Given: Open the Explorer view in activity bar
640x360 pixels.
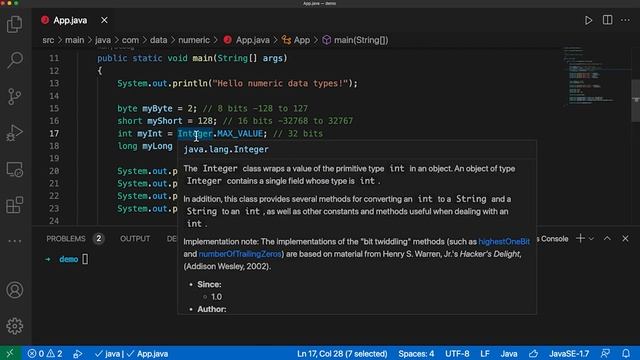Looking at the screenshot, I should (15, 24).
